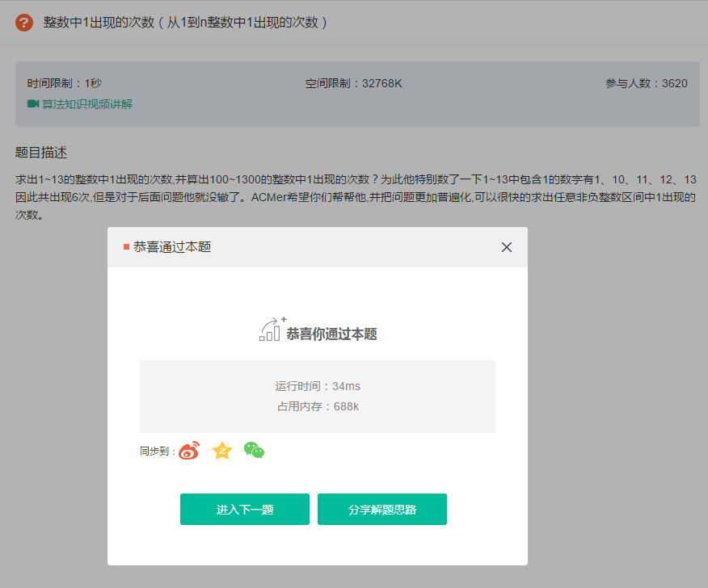Click the orange question mark icon beside the title
This screenshot has width=708, height=588.
pyautogui.click(x=23, y=23)
